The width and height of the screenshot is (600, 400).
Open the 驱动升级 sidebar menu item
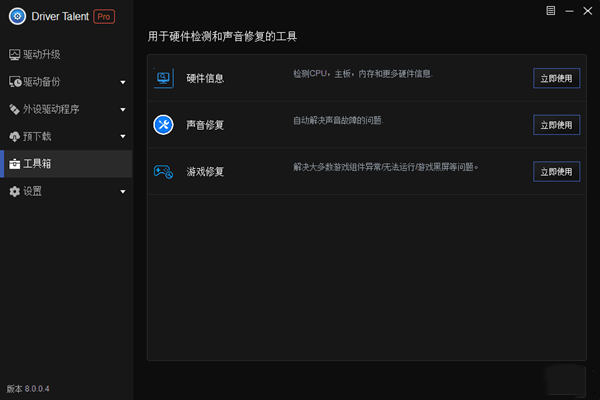[x=66, y=55]
